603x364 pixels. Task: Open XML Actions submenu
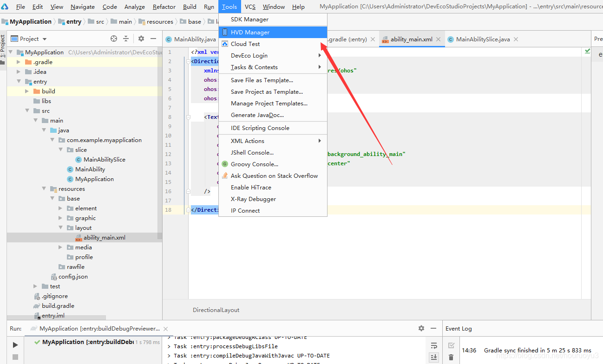[273, 141]
